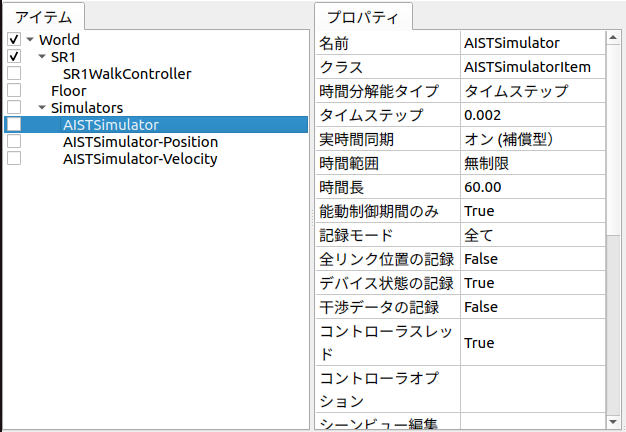Select the World tree item
This screenshot has width=626, height=432.
(x=59, y=40)
